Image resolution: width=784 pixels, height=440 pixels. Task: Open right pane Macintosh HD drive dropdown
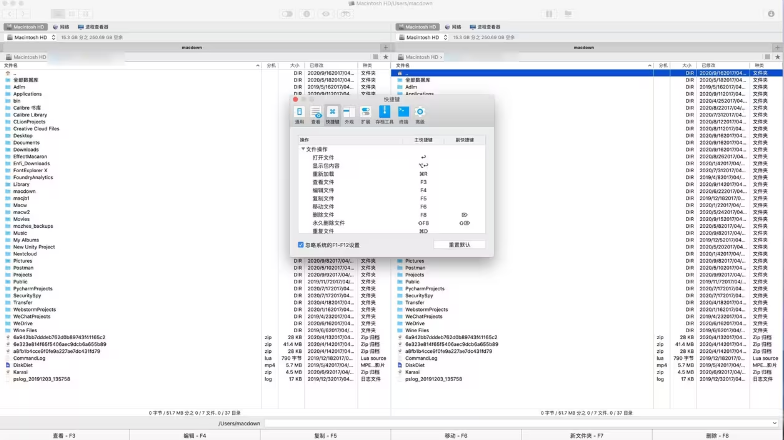(x=423, y=38)
